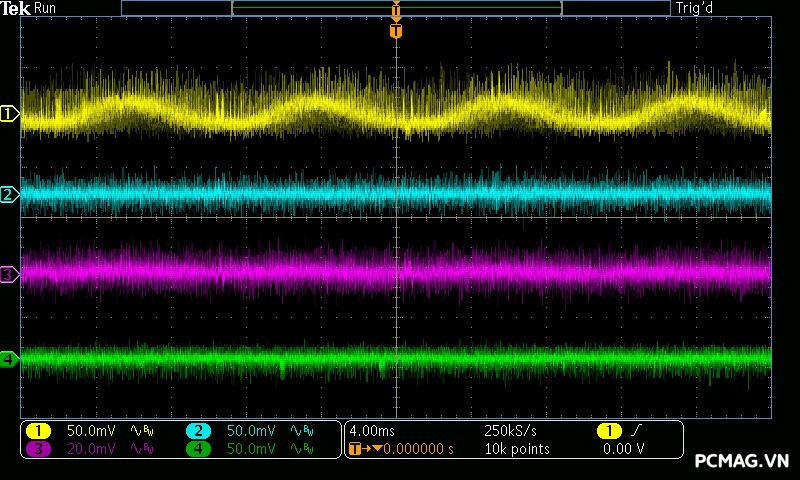800x480 pixels.
Task: Click the rising edge trigger slope icon
Action: coord(638,431)
